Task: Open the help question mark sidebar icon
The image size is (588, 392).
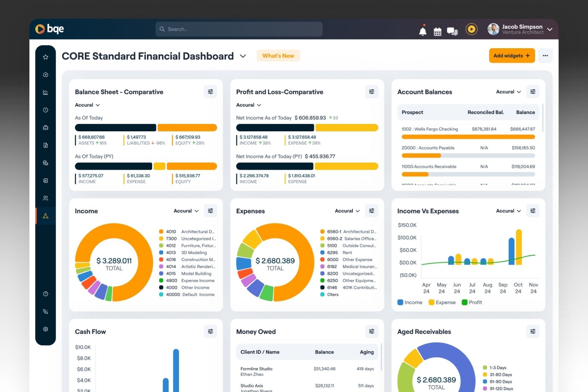Action: pyautogui.click(x=45, y=294)
